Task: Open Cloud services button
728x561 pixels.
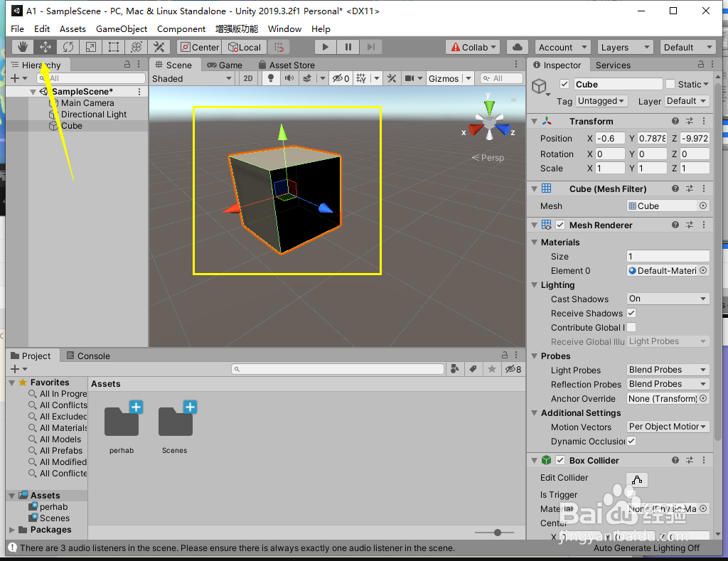Action: coord(518,47)
